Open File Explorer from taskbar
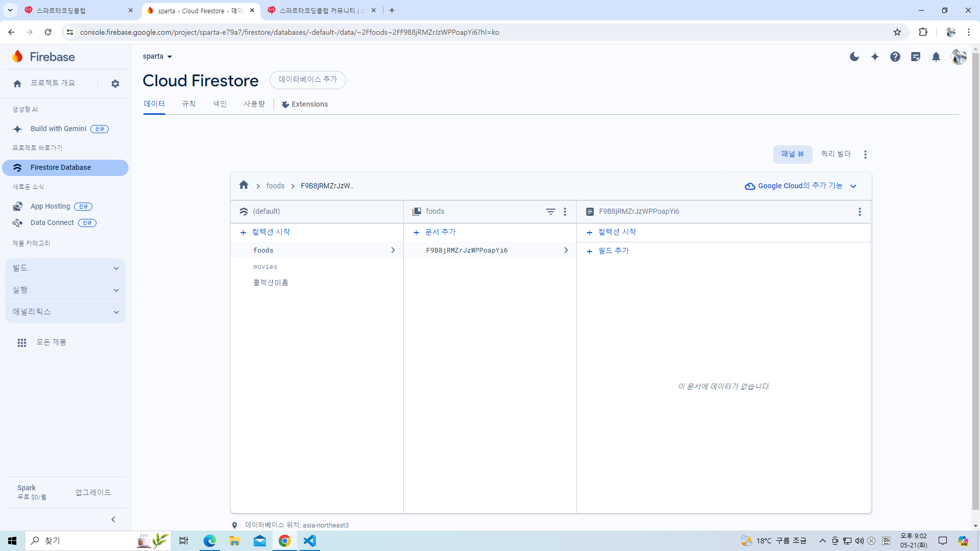The image size is (980, 551). pos(234,541)
